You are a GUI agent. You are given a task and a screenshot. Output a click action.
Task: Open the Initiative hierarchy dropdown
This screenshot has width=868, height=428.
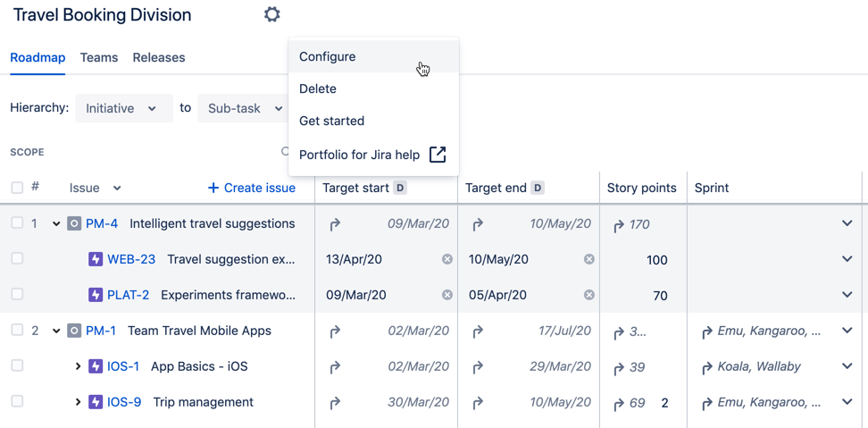click(x=124, y=108)
